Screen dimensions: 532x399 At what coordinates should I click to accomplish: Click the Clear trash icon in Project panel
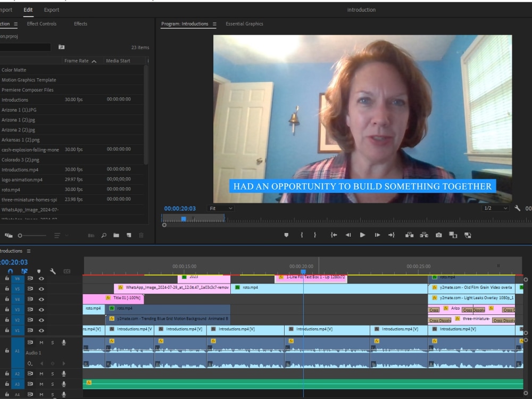[x=141, y=235]
